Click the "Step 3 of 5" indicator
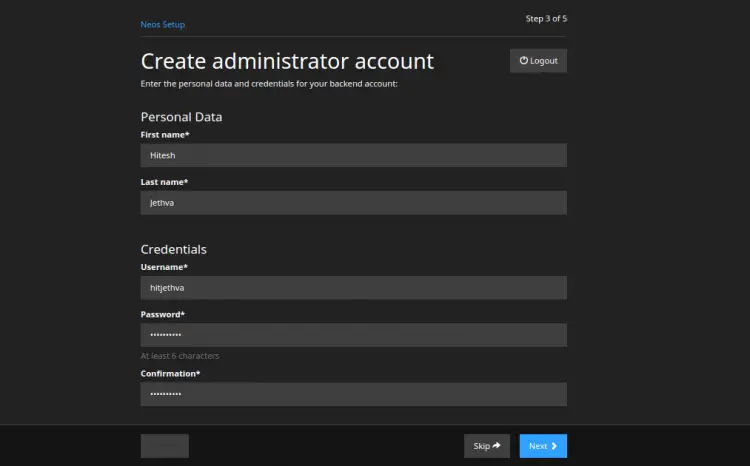 (x=546, y=18)
